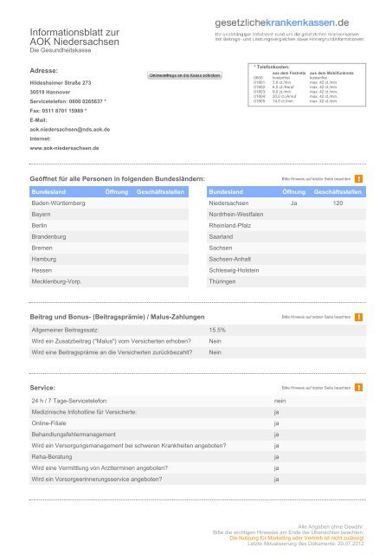Screen dimensions: 392x554
Task: Click the Servicetelefon 0800 number line
Action: 68,101
